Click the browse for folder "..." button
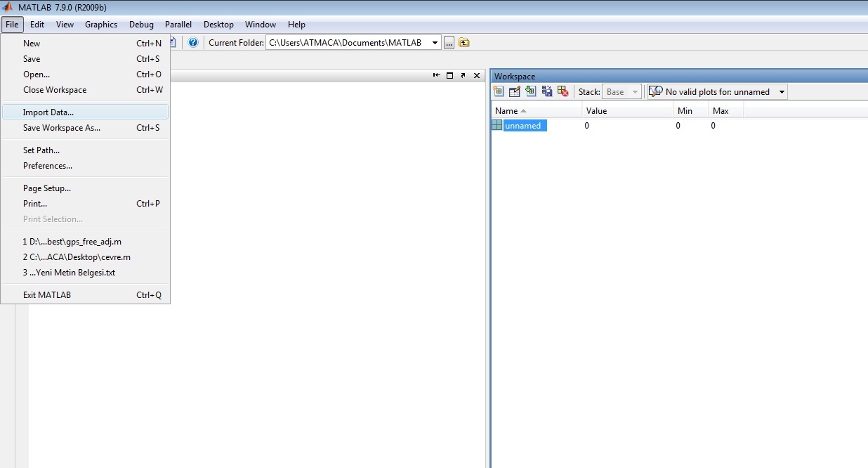This screenshot has height=468, width=868. 449,42
